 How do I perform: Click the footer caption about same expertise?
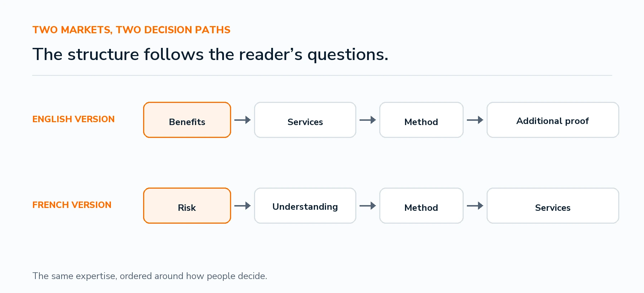tap(150, 276)
